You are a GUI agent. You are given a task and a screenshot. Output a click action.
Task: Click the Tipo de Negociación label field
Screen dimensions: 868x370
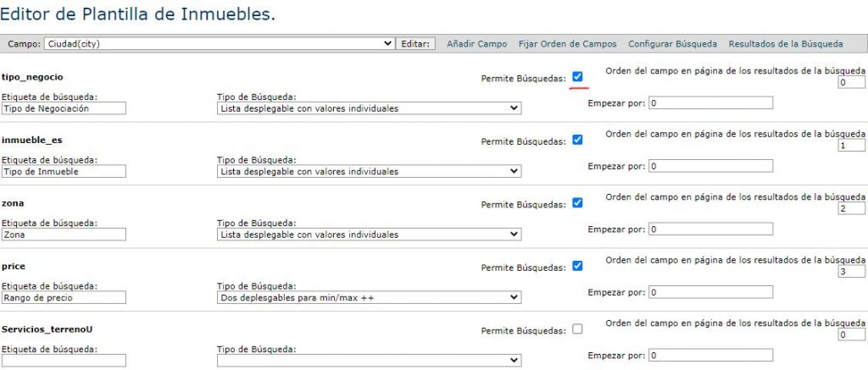pyautogui.click(x=64, y=108)
